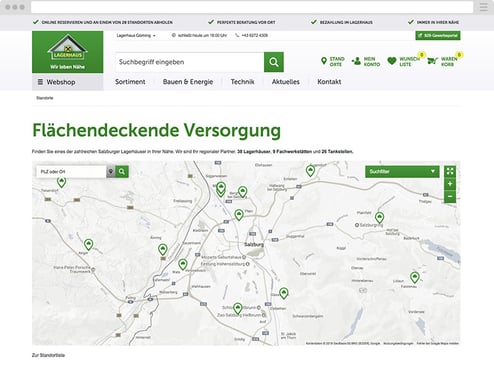Screen dimensions: 494x370
Task: Click 'Immer in Ihrer Nähe' text
Action: pos(438,22)
